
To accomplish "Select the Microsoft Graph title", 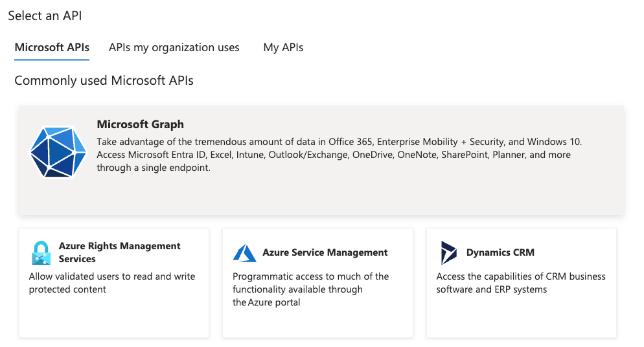I will coord(140,124).
